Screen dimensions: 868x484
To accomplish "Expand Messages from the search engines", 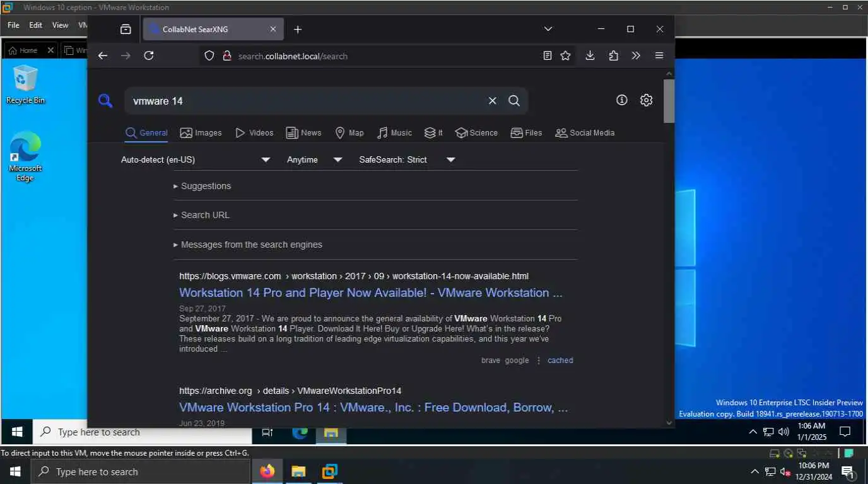I will (x=248, y=245).
